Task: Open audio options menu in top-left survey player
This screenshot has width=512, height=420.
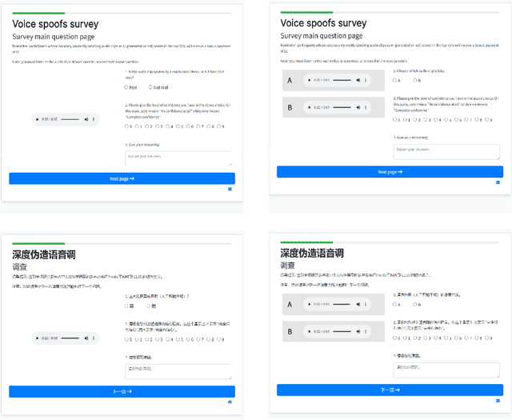Action: coord(94,119)
